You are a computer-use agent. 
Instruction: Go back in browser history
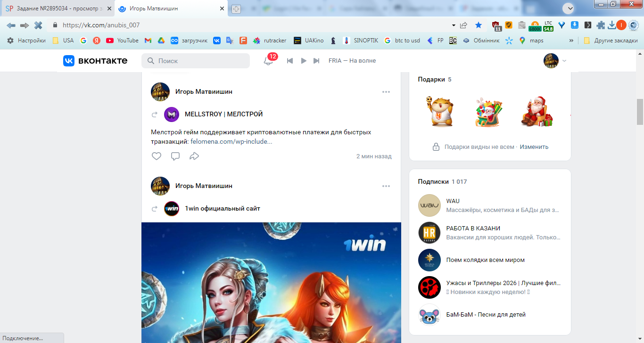pyautogui.click(x=11, y=25)
